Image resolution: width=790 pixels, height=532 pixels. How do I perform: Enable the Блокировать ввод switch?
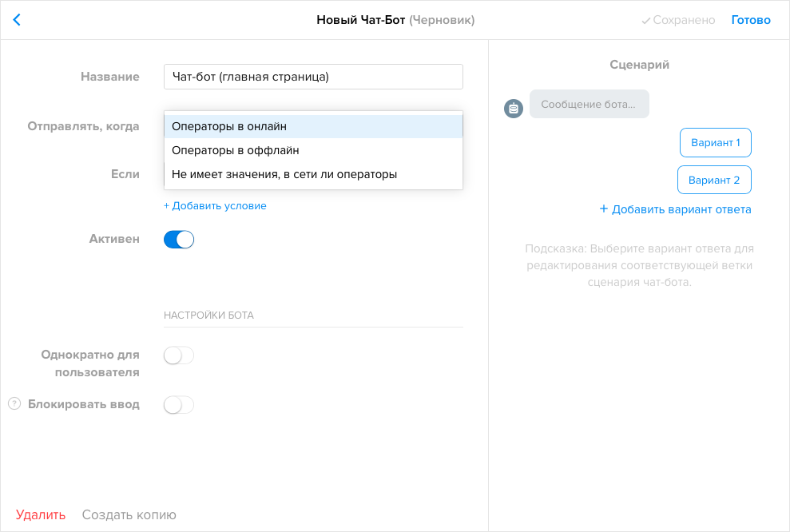pyautogui.click(x=178, y=405)
